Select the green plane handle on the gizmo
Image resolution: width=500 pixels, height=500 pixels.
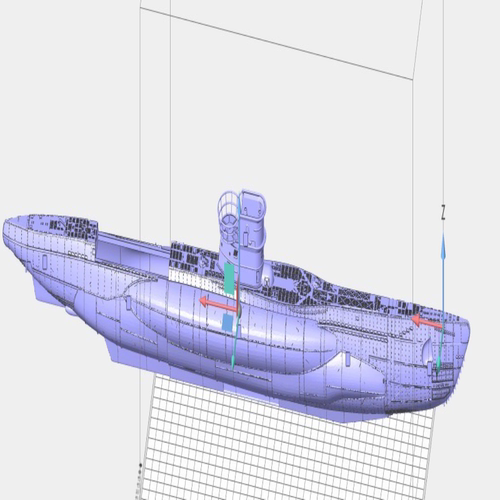tap(229, 279)
